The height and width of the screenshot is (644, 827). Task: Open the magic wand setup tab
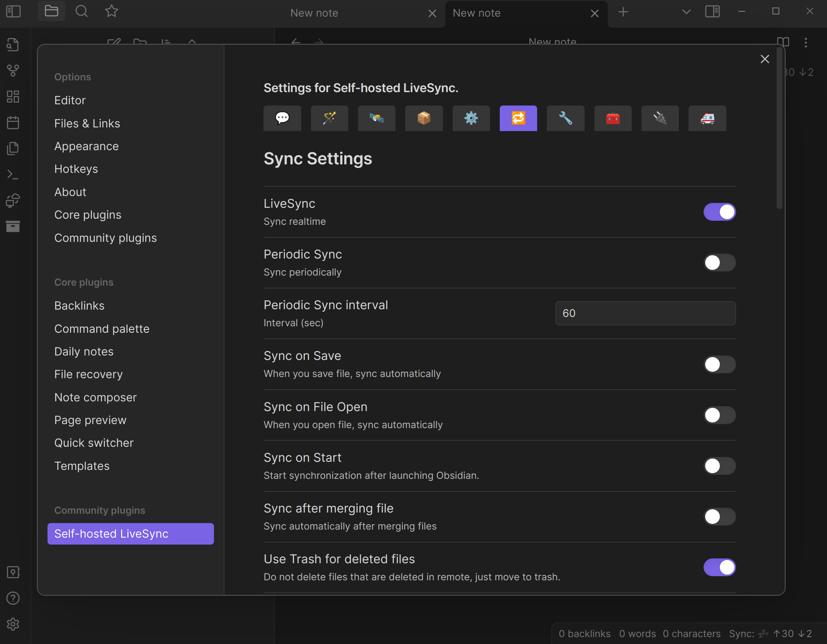(329, 118)
